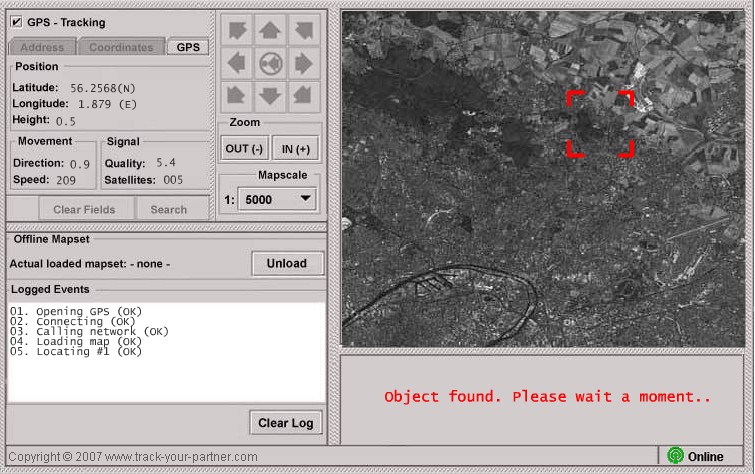Click the pan up arrow
755x474 pixels.
point(270,31)
